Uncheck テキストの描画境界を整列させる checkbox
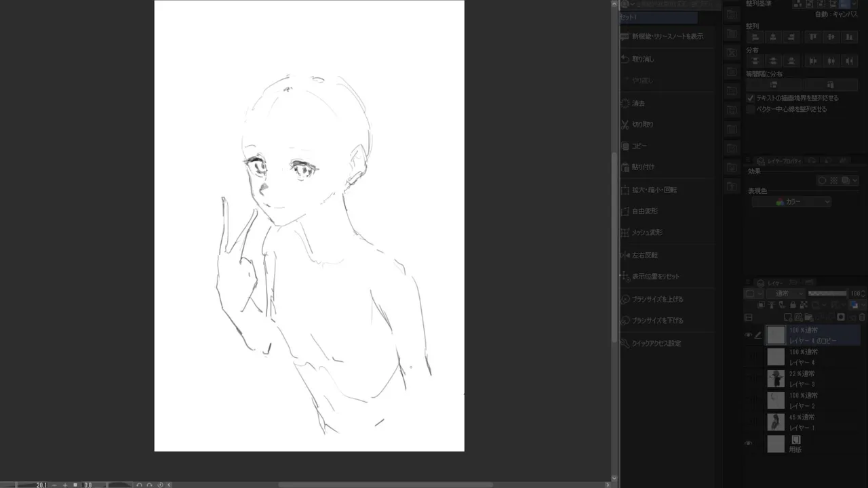The height and width of the screenshot is (488, 868). coord(751,98)
